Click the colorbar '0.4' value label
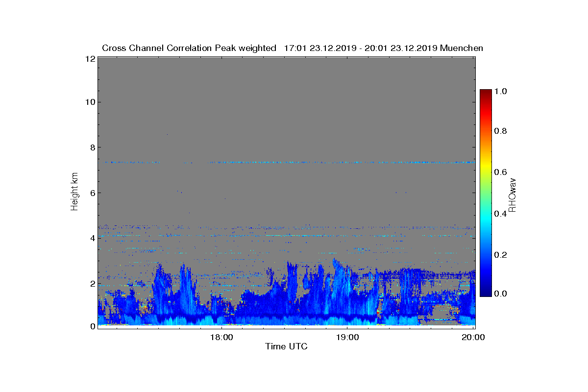This screenshot has width=588, height=392. point(500,213)
